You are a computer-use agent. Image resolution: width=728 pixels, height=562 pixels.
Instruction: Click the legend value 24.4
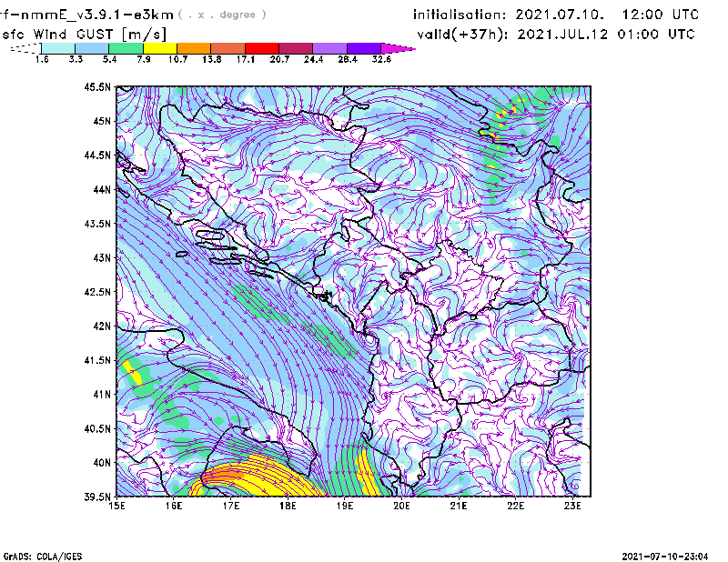[313, 59]
